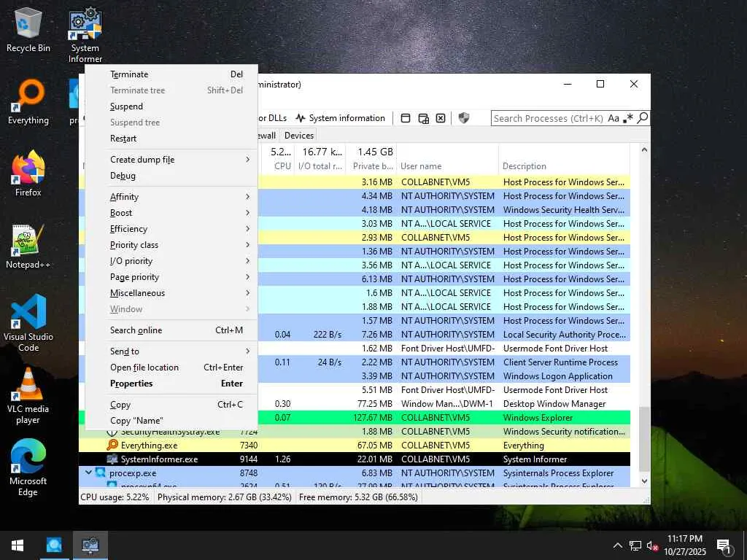The image size is (747, 560).
Task: Sort by the Private b... column header
Action: click(371, 158)
